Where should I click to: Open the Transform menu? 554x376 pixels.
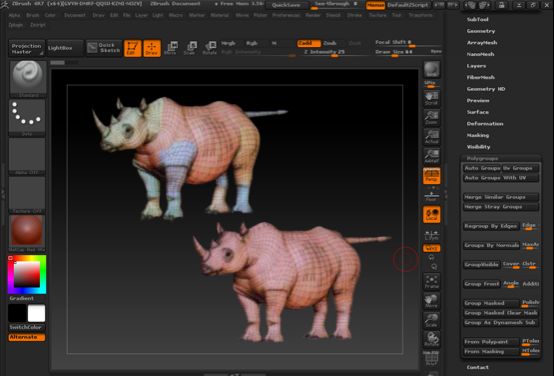pyautogui.click(x=420, y=16)
